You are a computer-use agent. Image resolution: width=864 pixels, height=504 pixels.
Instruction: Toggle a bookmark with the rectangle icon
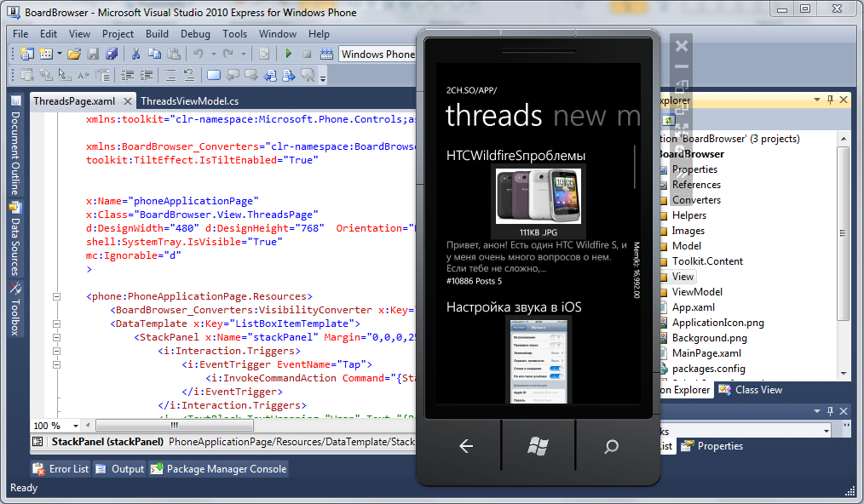214,75
